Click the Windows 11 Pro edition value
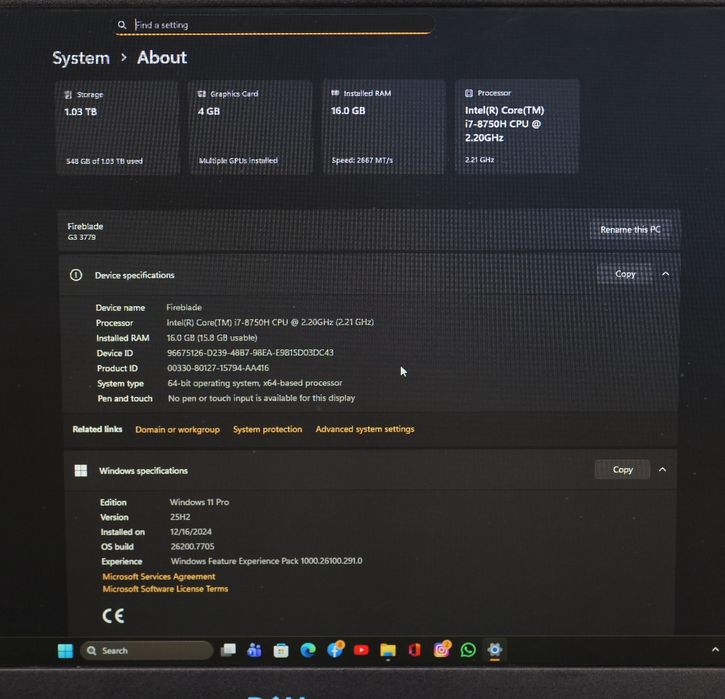725x699 pixels. pyautogui.click(x=199, y=502)
